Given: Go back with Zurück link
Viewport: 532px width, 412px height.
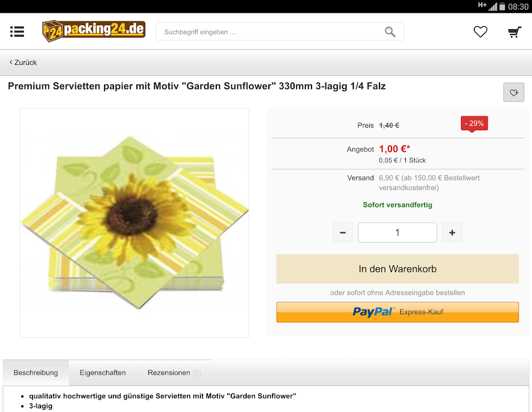Looking at the screenshot, I should (x=23, y=62).
